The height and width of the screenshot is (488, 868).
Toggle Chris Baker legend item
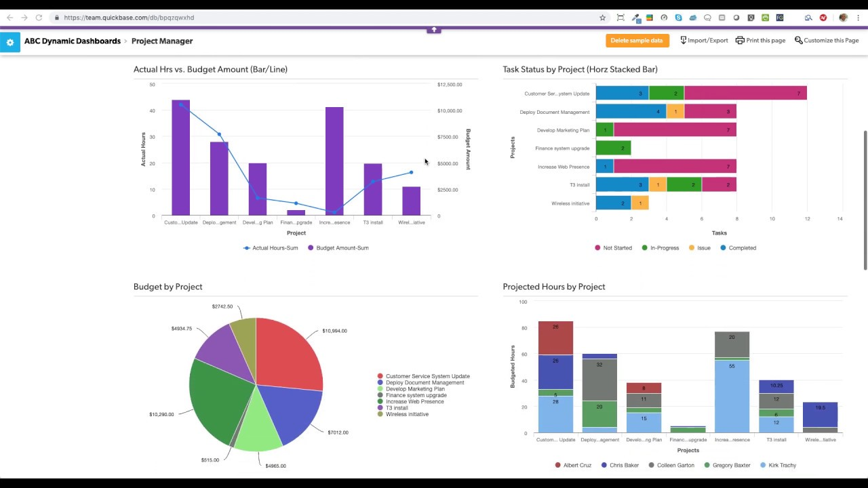coord(620,466)
